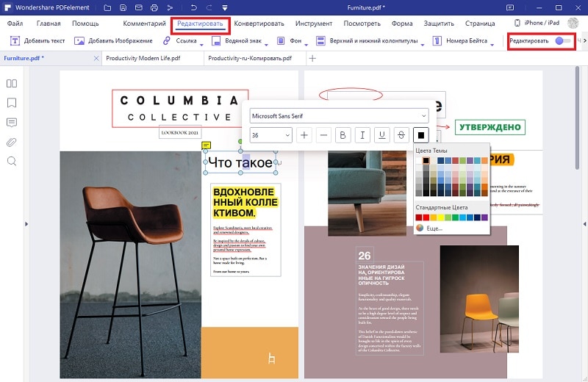This screenshot has height=382, width=588.
Task: Open the bookmarks panel icon
Action: click(x=12, y=103)
